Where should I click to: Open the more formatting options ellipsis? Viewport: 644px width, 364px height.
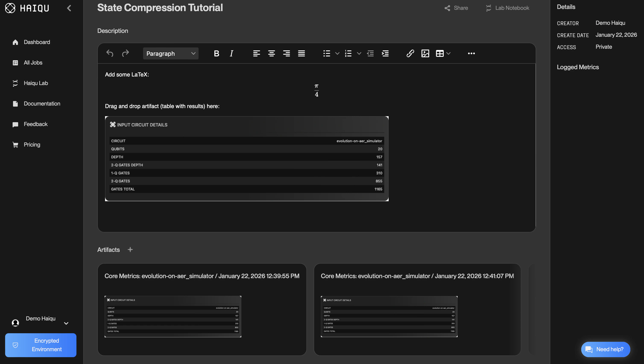[471, 53]
